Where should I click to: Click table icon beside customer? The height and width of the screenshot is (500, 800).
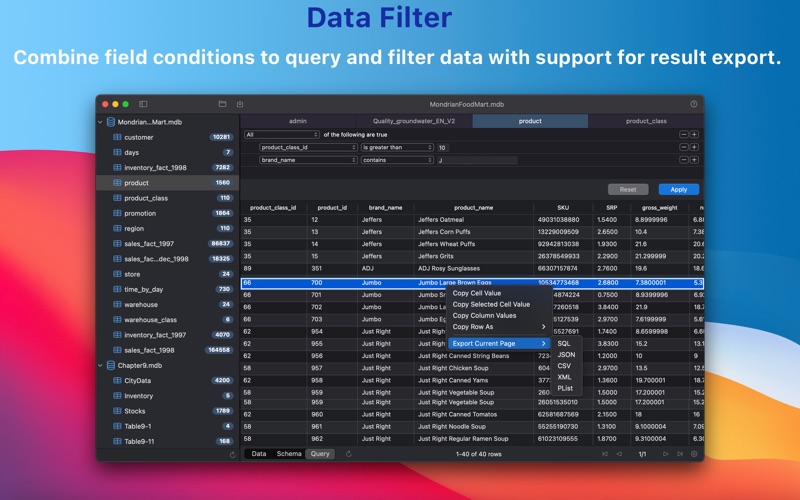117,137
